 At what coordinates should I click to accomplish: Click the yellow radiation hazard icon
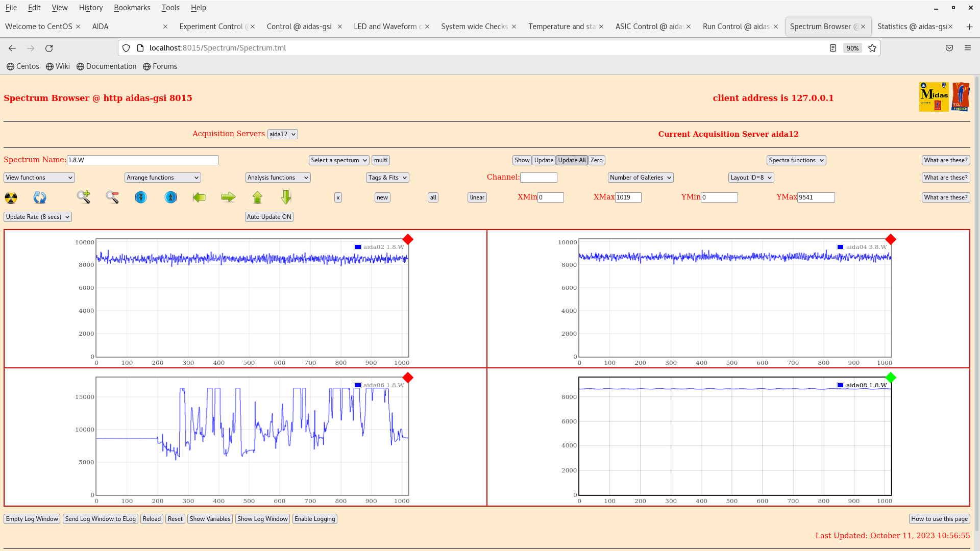point(11,197)
